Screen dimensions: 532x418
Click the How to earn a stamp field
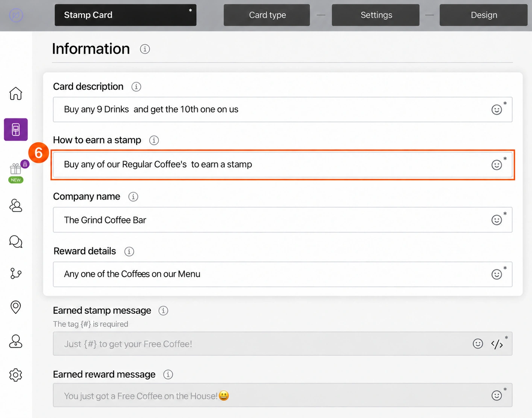283,164
